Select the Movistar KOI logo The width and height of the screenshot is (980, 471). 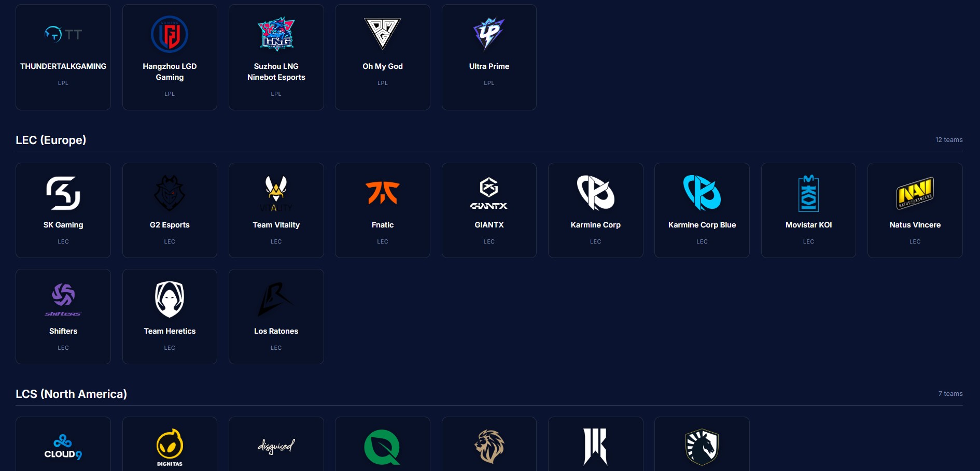click(808, 193)
